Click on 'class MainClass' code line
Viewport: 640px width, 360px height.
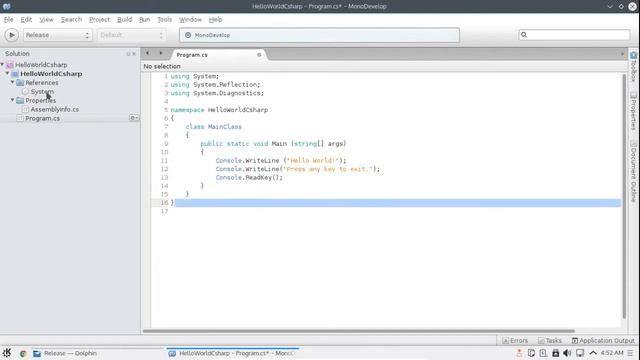coord(213,127)
